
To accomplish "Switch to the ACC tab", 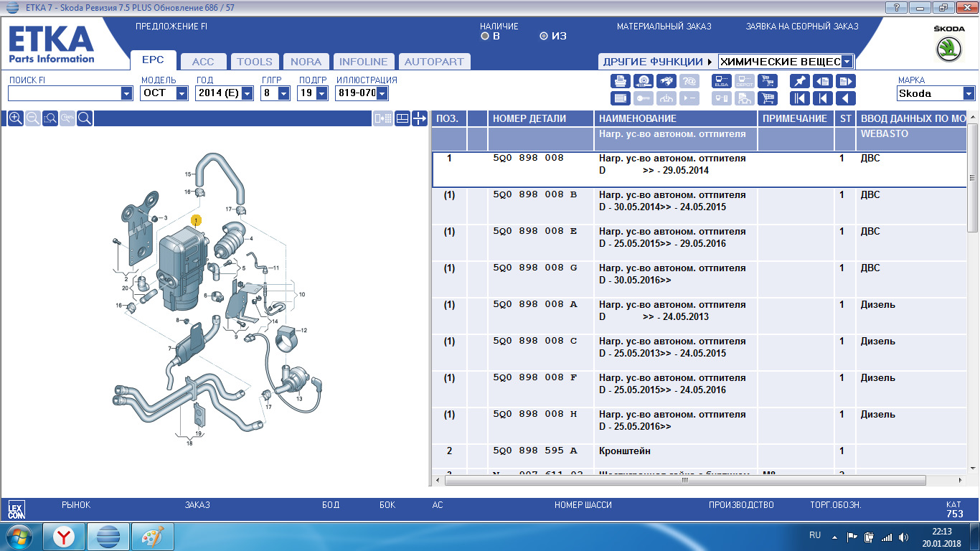I will [x=203, y=62].
